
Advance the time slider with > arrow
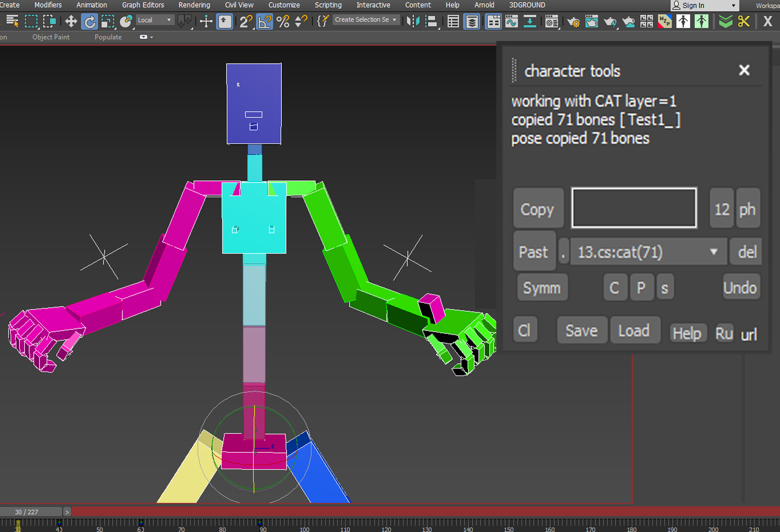click(67, 512)
